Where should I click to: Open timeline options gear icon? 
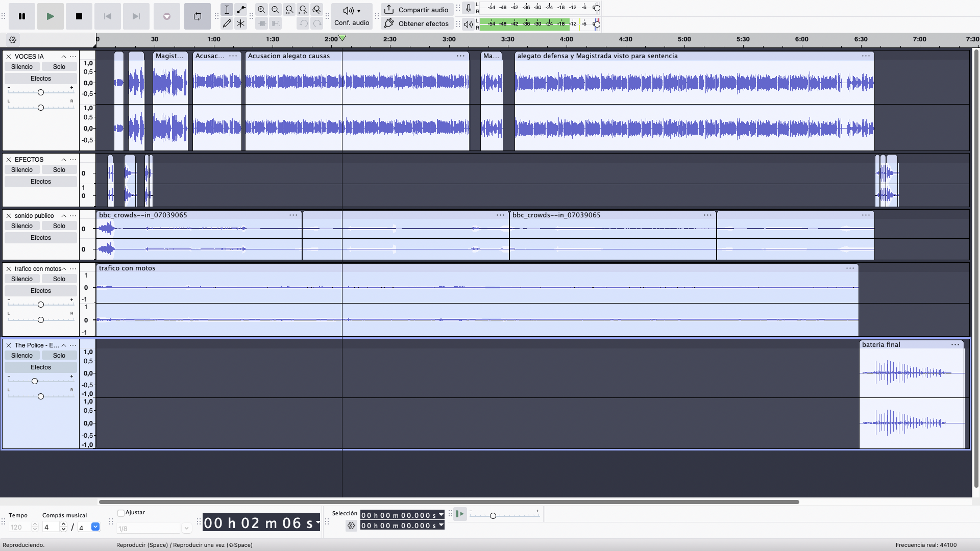point(13,40)
